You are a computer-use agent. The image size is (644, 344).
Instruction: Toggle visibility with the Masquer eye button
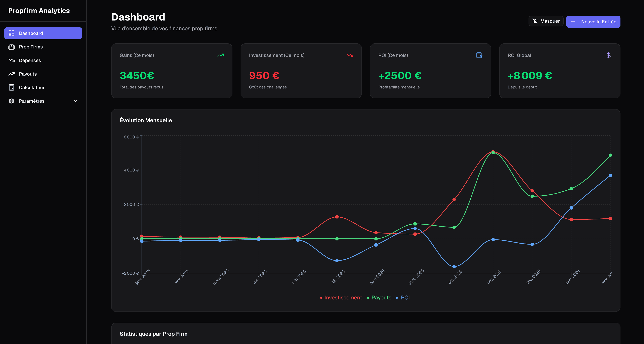click(x=546, y=21)
